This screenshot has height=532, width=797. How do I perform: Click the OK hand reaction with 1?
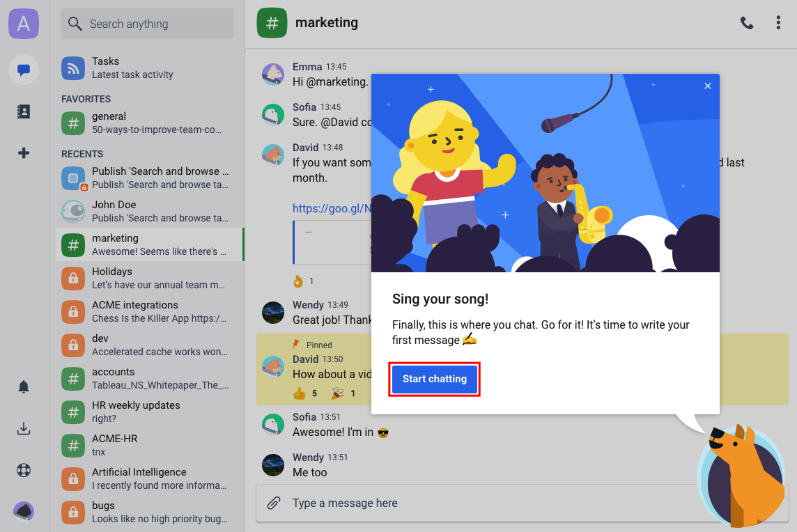(304, 281)
